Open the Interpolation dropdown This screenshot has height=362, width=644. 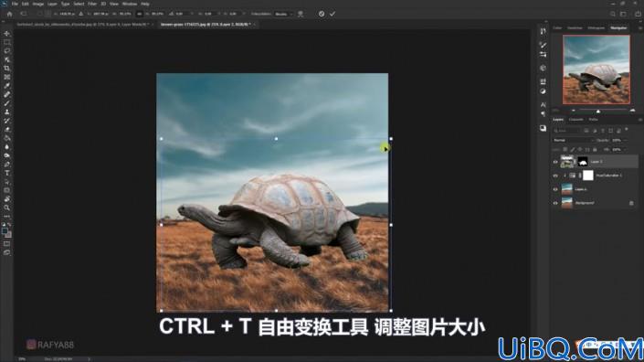click(x=283, y=14)
